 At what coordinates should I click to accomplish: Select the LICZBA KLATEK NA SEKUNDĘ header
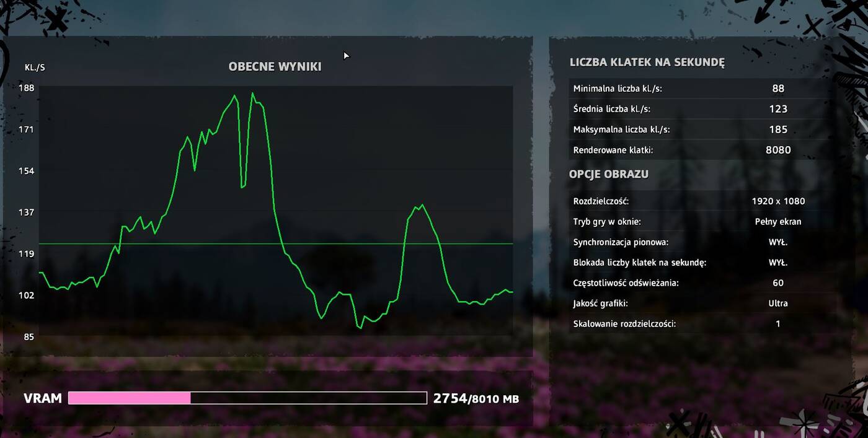click(x=647, y=63)
